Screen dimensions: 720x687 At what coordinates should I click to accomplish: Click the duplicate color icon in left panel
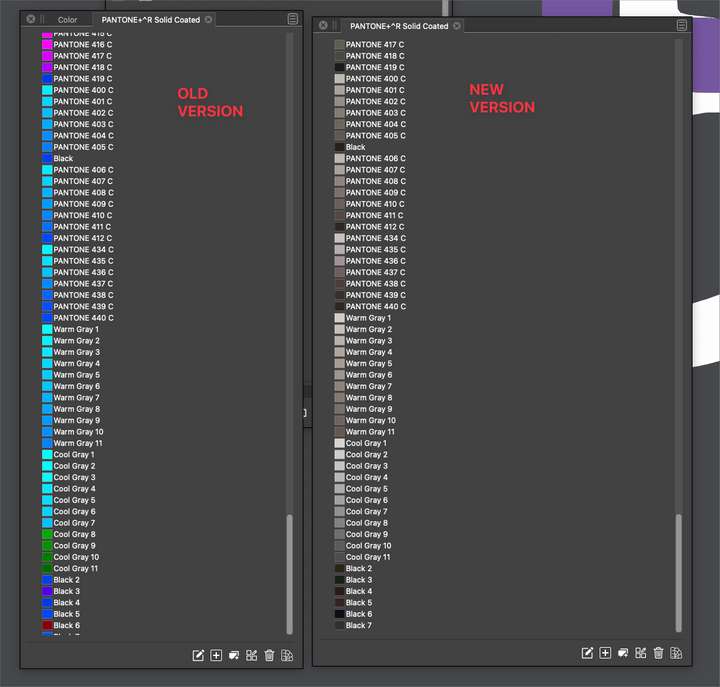[234, 655]
